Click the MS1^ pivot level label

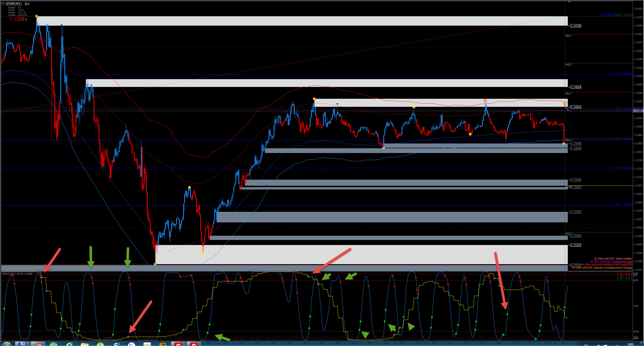(x=569, y=234)
